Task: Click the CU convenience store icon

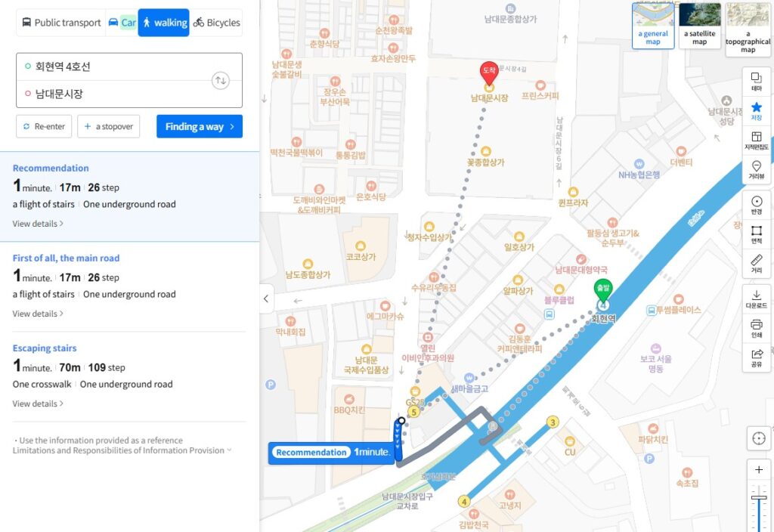Action: (570, 441)
